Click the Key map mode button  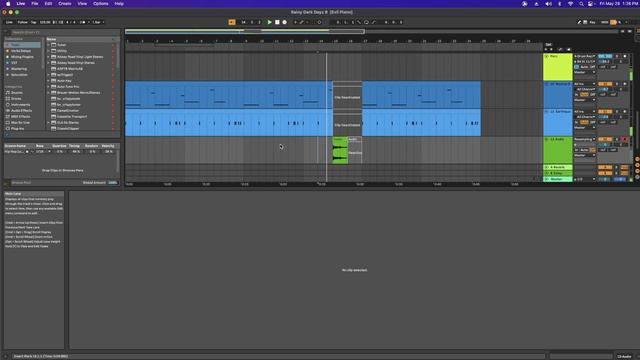tap(592, 22)
